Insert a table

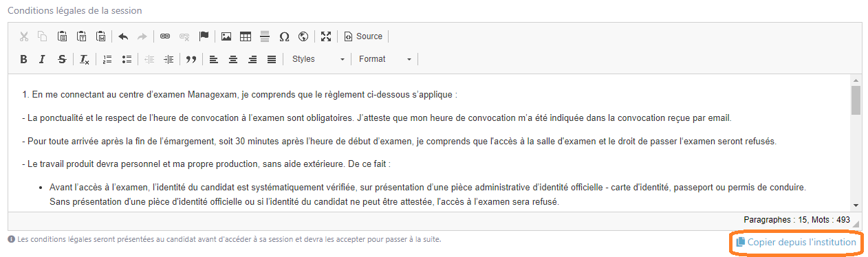[x=245, y=36]
